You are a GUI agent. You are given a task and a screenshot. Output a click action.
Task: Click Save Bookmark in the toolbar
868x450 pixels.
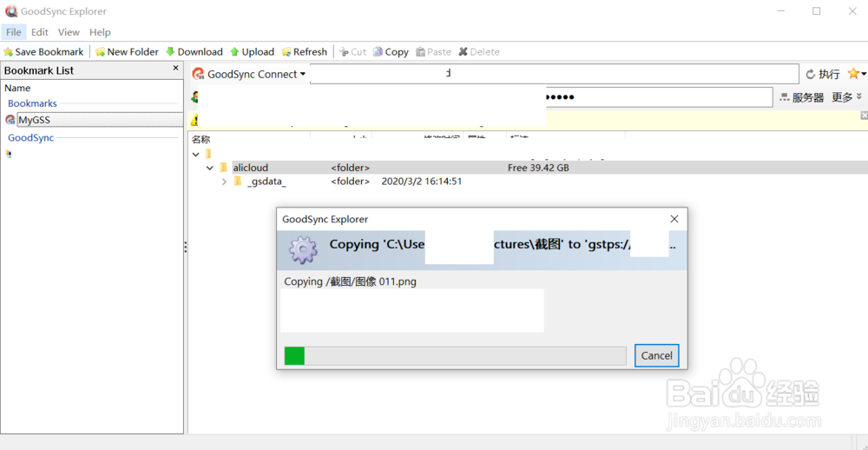tap(43, 51)
